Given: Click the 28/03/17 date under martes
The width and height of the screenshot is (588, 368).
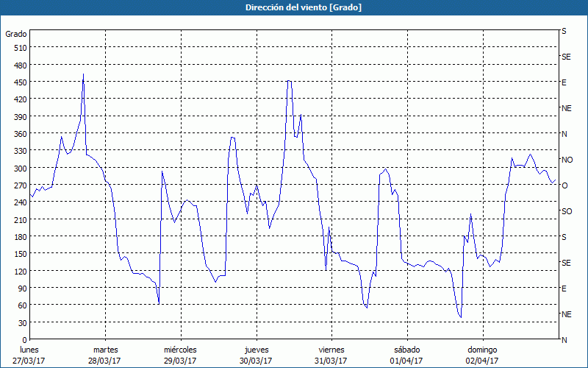Looking at the screenshot, I should click(x=105, y=361).
